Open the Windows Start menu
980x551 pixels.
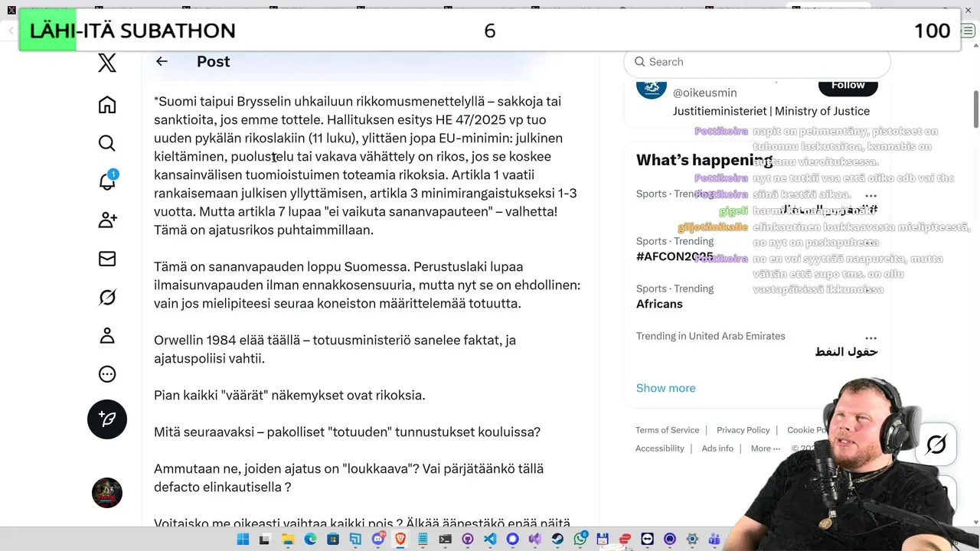click(243, 540)
